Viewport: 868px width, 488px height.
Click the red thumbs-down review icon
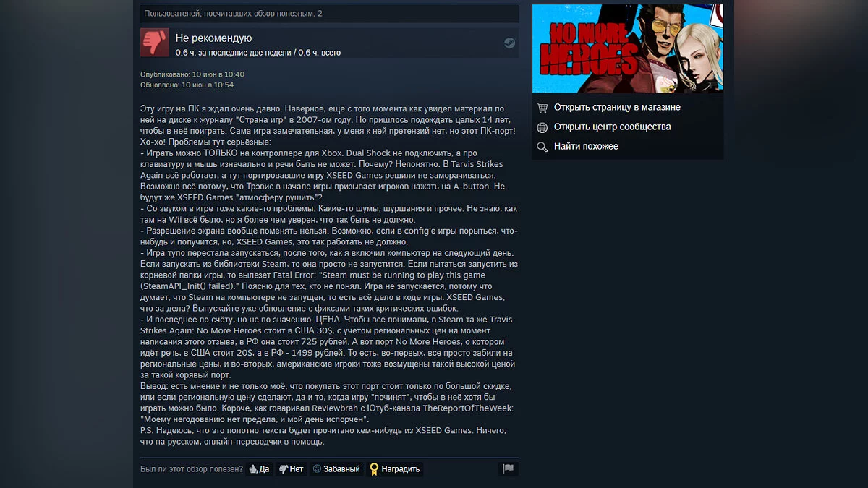click(x=154, y=43)
